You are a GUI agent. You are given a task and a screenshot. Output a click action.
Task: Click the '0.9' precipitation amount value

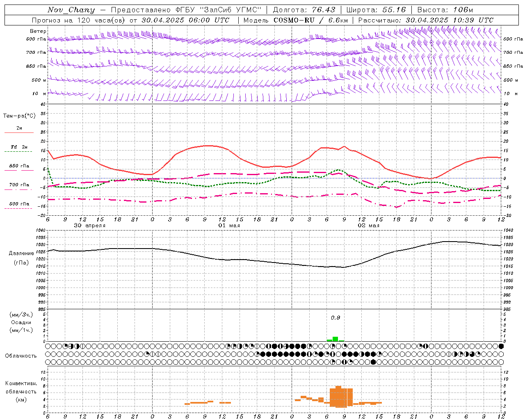tap(336, 318)
